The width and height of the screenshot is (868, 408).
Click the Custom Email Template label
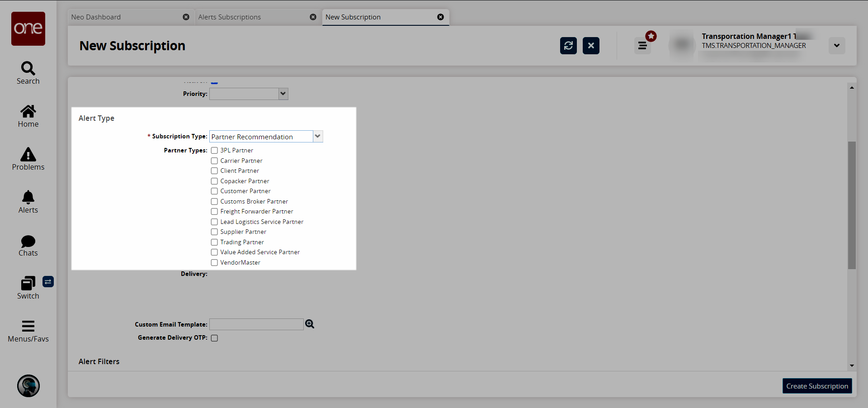(x=171, y=324)
